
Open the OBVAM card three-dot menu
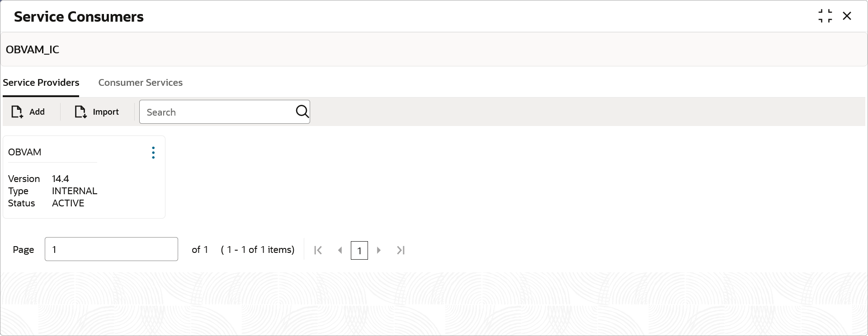click(x=154, y=153)
